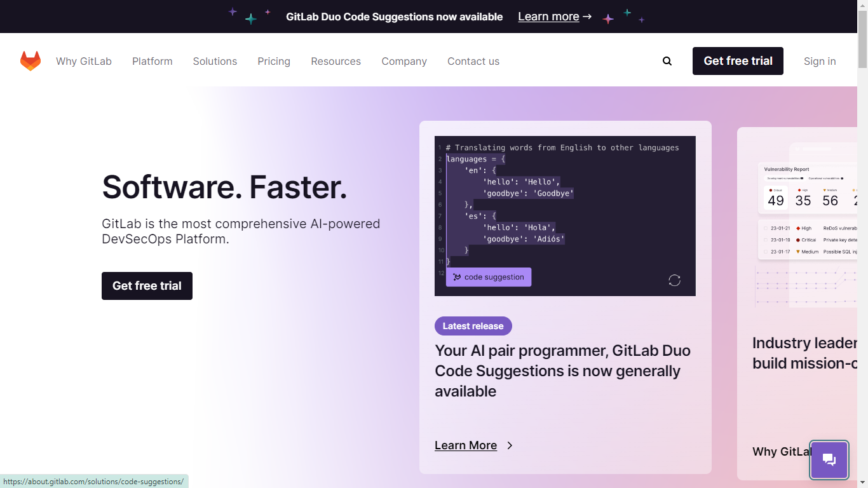Click Learn More link in Duo card
This screenshot has height=488, width=868.
point(466,445)
